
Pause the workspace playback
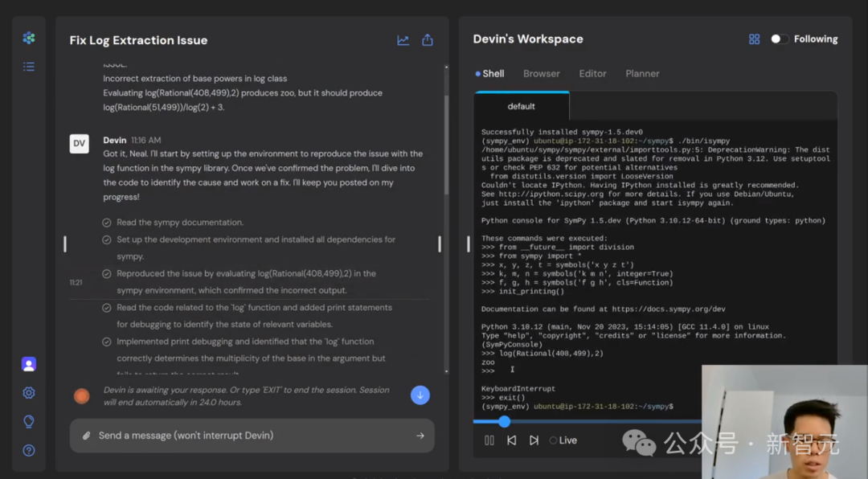489,440
